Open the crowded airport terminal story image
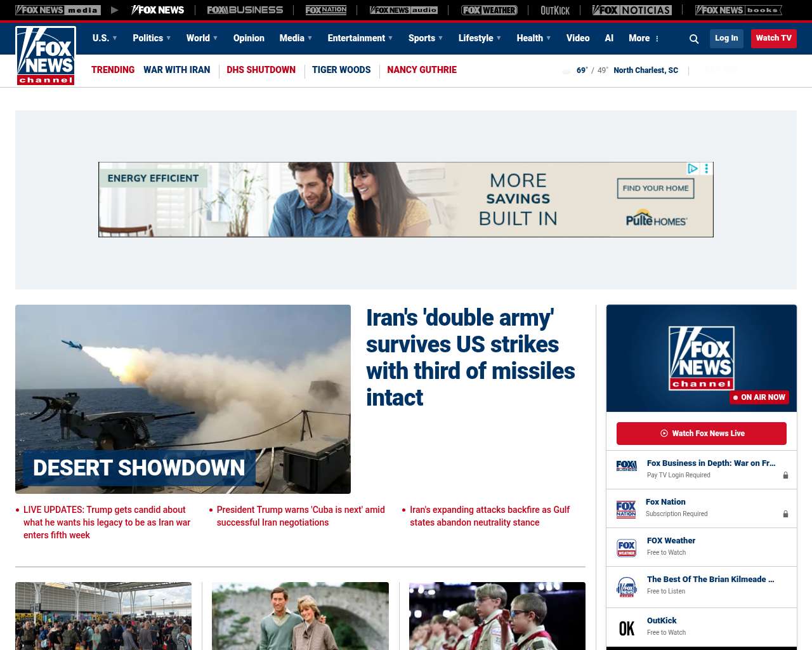812x650 pixels. (103, 616)
